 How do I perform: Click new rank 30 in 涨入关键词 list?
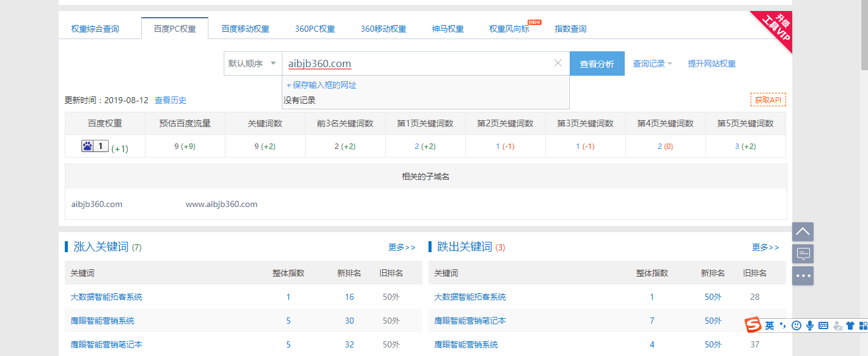coord(350,321)
